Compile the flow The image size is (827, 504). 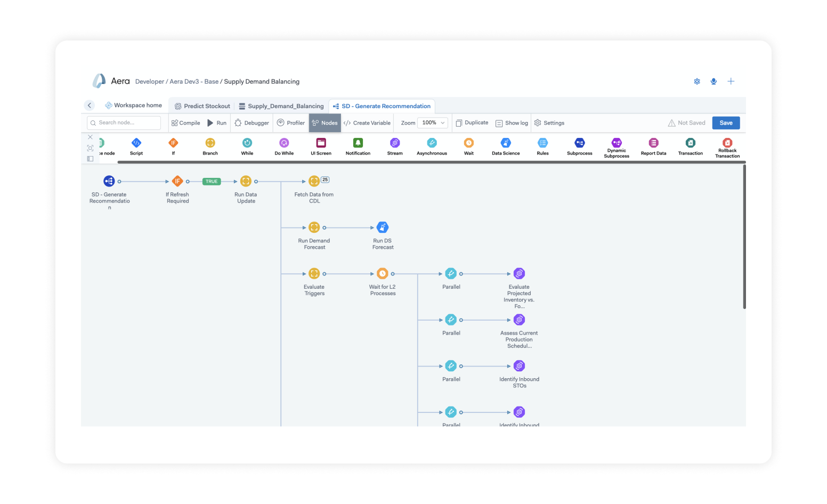pyautogui.click(x=185, y=123)
